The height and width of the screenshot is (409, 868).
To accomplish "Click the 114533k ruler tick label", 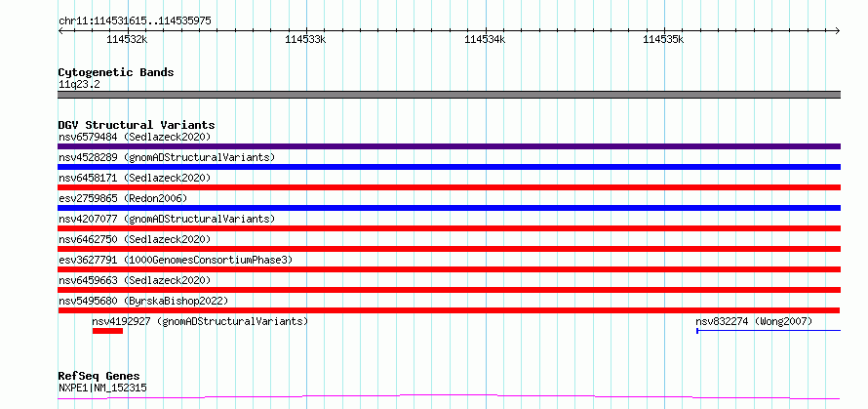I will point(305,39).
